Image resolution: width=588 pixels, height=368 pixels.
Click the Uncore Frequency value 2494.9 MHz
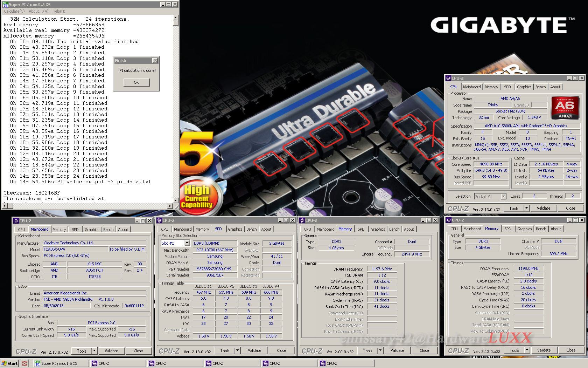[x=412, y=254]
